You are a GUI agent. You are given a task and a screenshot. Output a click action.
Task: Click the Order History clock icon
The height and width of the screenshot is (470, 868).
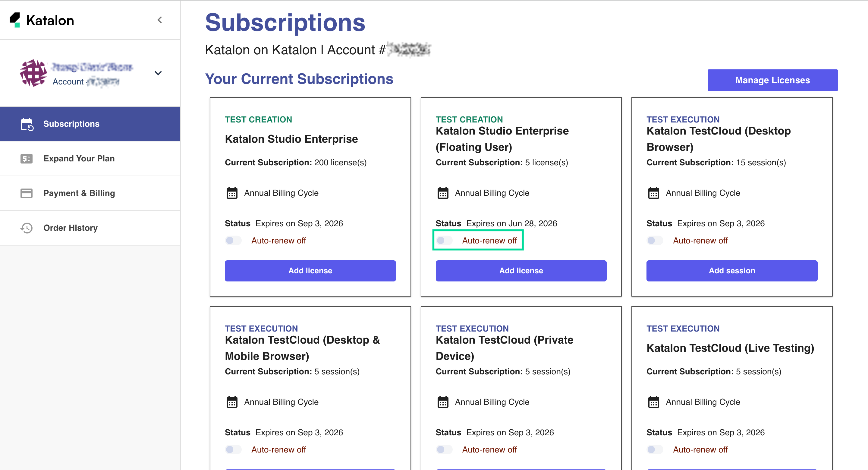pos(26,228)
